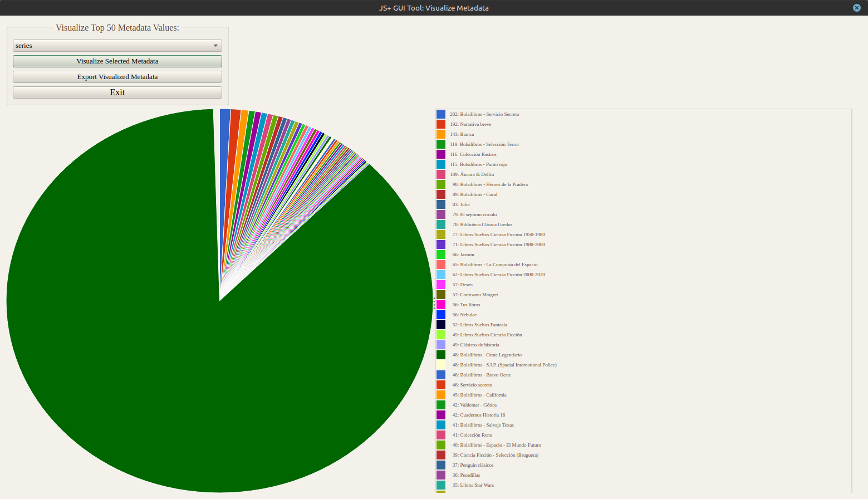The height and width of the screenshot is (499, 868).
Task: Click swatch next to Colección Reno
Action: pos(441,435)
